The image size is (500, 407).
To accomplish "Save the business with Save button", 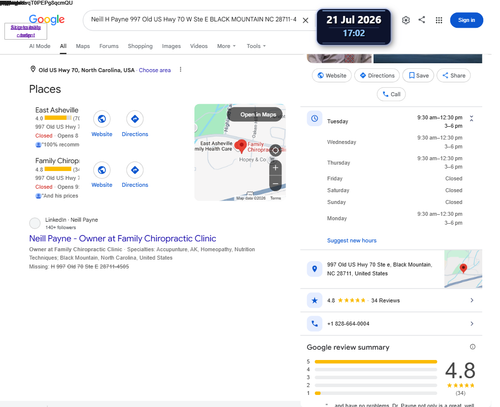I will pos(418,75).
